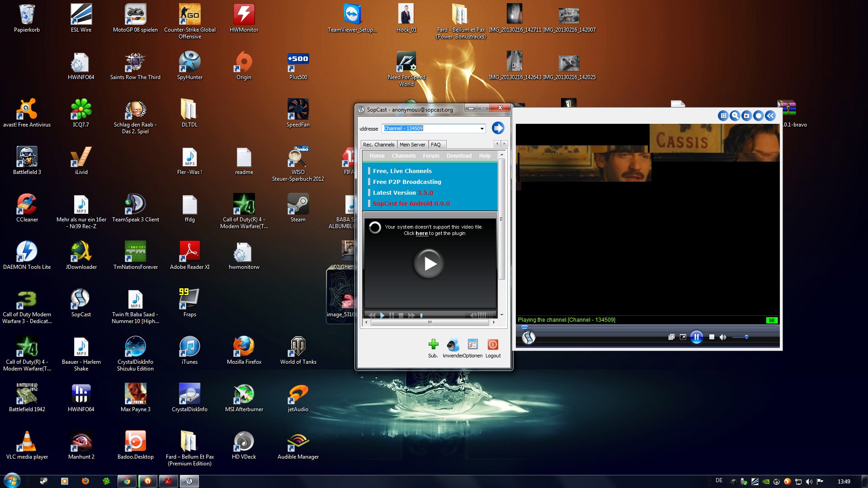Click the record circle icon in player toolbar

point(759,116)
